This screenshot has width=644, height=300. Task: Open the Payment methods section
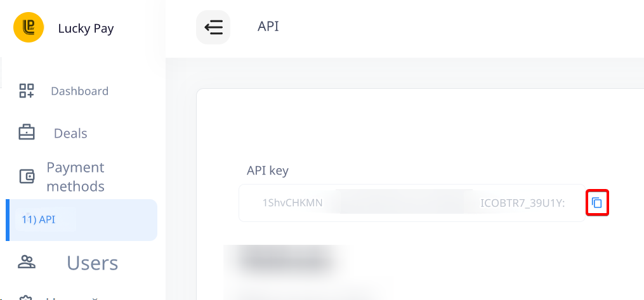tap(76, 177)
